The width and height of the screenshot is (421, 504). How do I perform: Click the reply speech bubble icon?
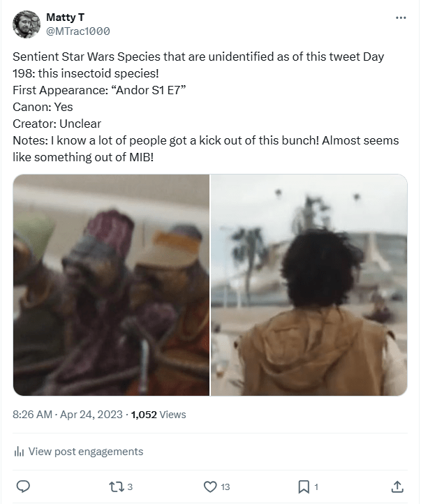[x=22, y=487]
